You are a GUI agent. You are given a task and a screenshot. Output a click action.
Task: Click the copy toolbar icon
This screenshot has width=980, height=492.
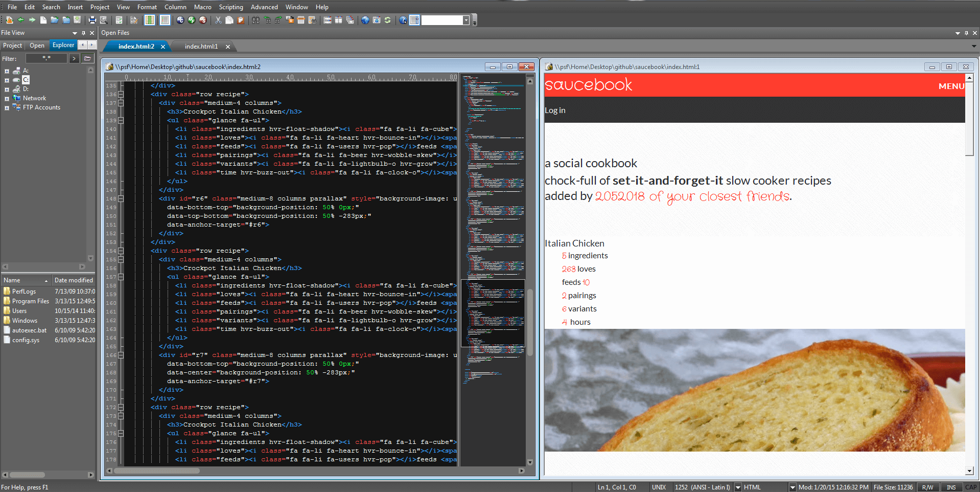(x=229, y=20)
